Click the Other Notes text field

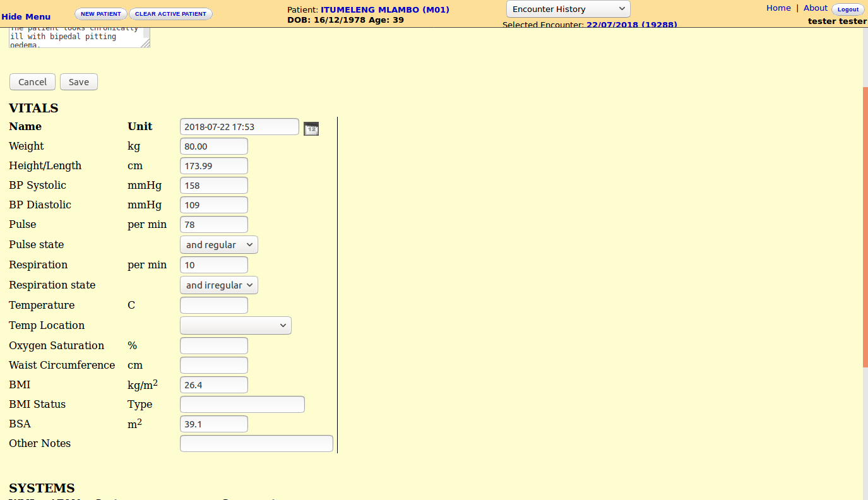(x=256, y=444)
